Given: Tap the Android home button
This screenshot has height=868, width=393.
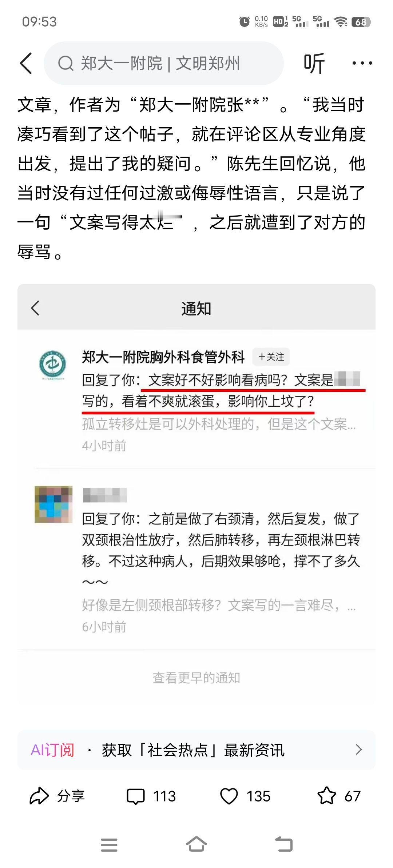Looking at the screenshot, I should 196,844.
